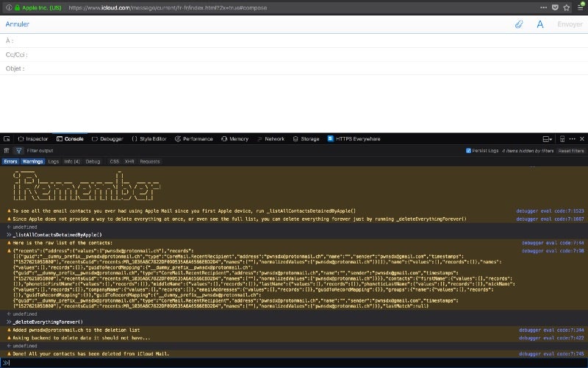Open the Style Editor tab
The image size is (588, 368).
point(149,138)
